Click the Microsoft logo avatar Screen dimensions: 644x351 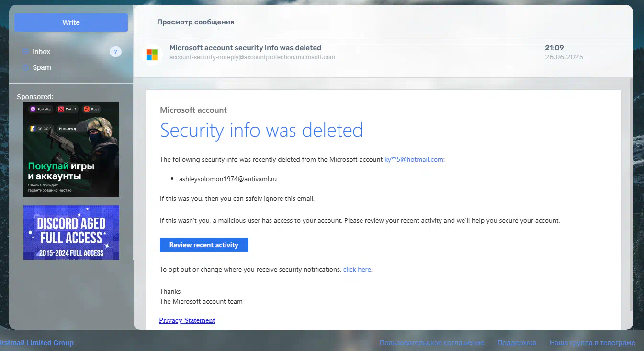click(x=152, y=54)
